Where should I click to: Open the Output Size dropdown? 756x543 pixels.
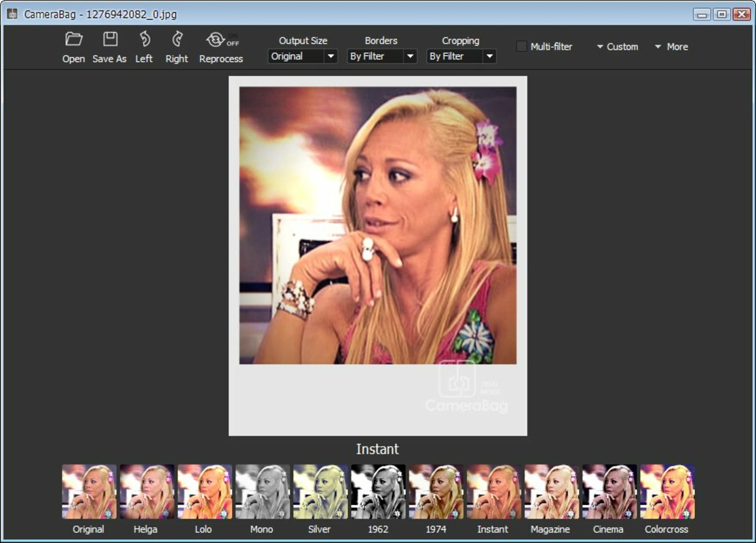click(x=302, y=56)
